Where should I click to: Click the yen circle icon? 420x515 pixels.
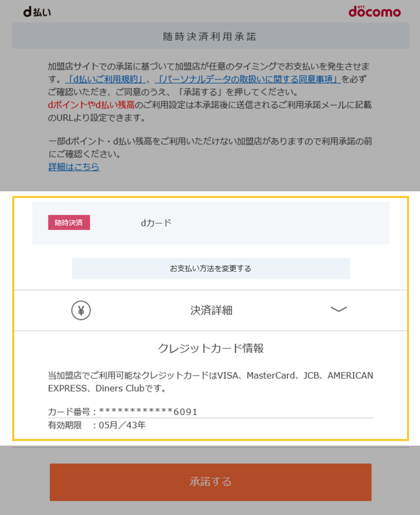click(81, 311)
